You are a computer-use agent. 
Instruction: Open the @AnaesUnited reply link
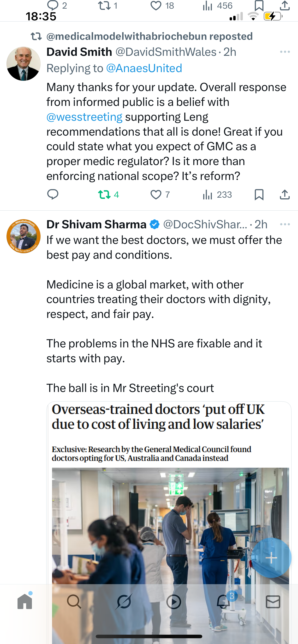point(144,68)
